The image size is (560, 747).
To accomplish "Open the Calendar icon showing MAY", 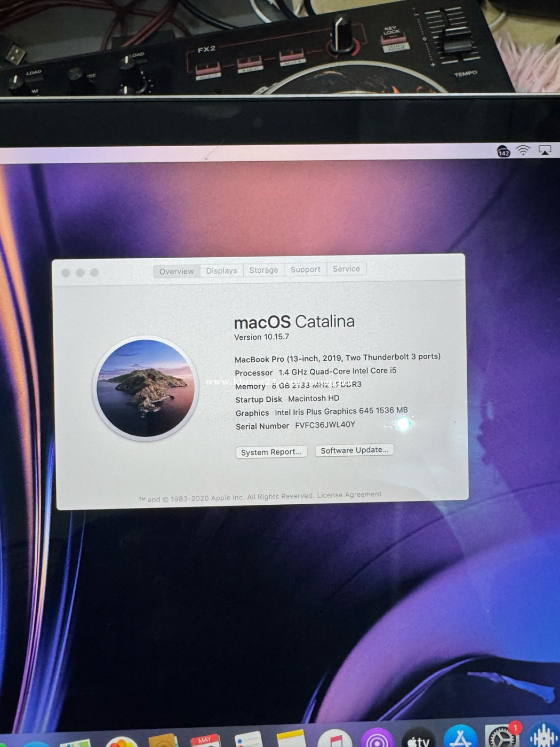I will click(x=205, y=740).
